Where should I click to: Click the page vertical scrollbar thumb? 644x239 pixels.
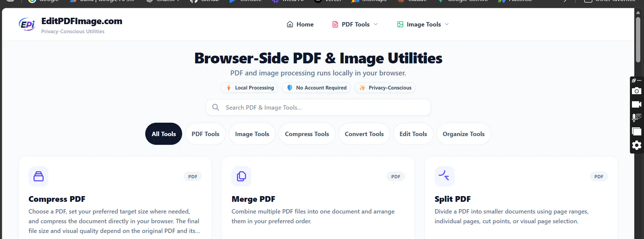pyautogui.click(x=638, y=40)
